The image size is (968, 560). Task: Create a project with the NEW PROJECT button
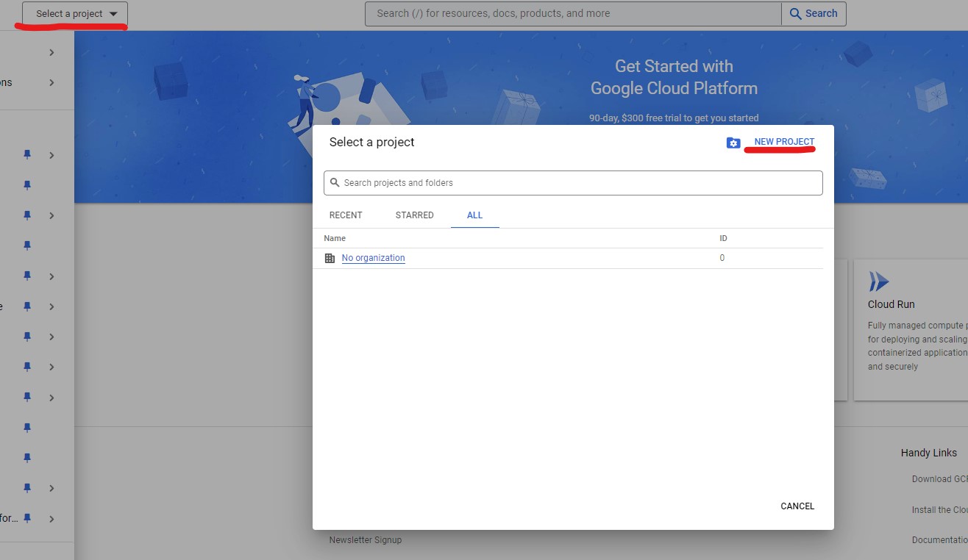pyautogui.click(x=784, y=142)
